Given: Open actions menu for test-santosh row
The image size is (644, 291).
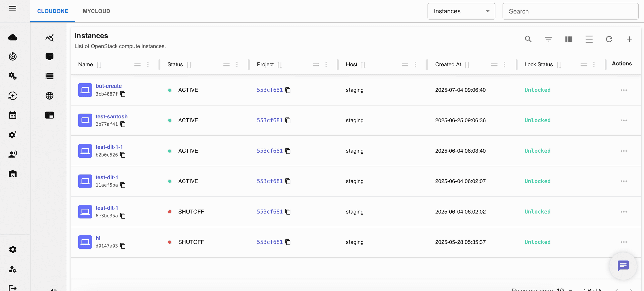Looking at the screenshot, I should (x=624, y=120).
